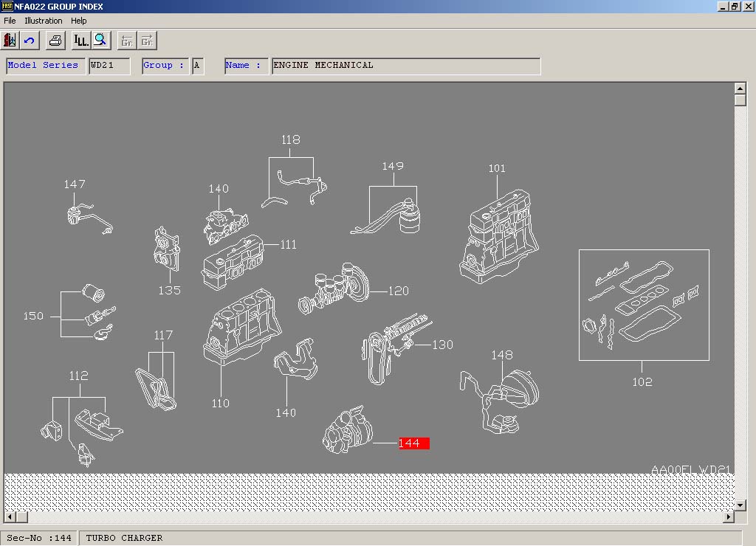756x546 pixels.
Task: Open the Help menu
Action: click(79, 21)
